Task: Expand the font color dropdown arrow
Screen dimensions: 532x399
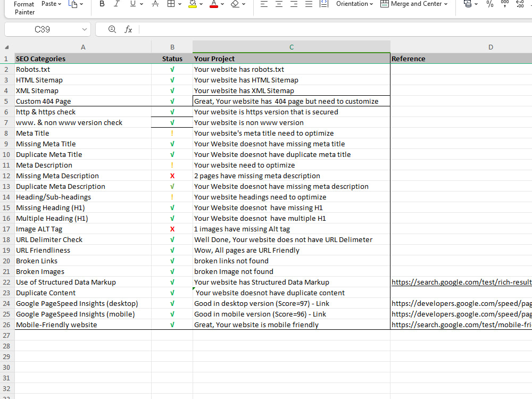Action: pyautogui.click(x=222, y=4)
